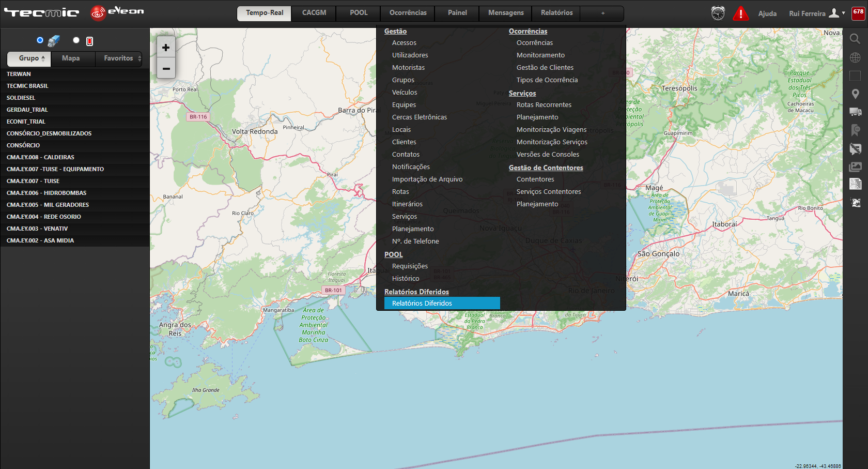Open the Ocorrências top tab
Screen dimensions: 868x469
[408, 13]
